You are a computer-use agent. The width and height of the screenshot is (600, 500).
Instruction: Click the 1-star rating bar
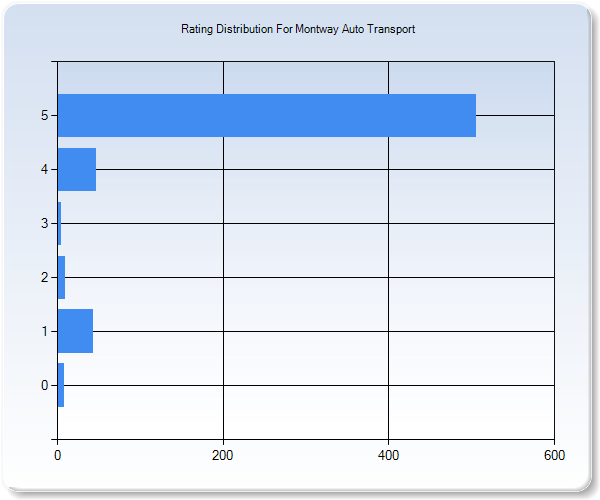click(x=75, y=331)
